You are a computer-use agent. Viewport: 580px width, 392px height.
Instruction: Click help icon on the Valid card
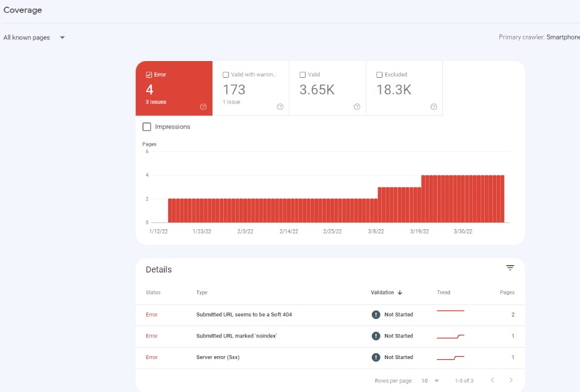[357, 107]
